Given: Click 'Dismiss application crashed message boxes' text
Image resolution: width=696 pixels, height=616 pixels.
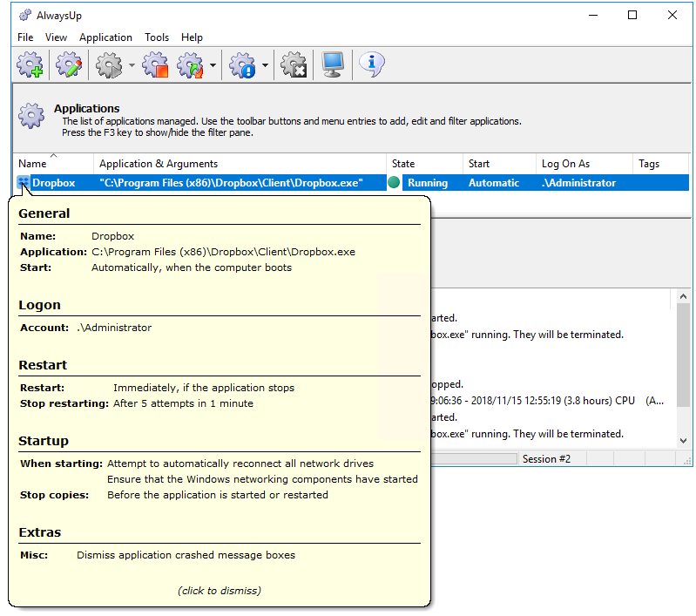Looking at the screenshot, I should (186, 555).
